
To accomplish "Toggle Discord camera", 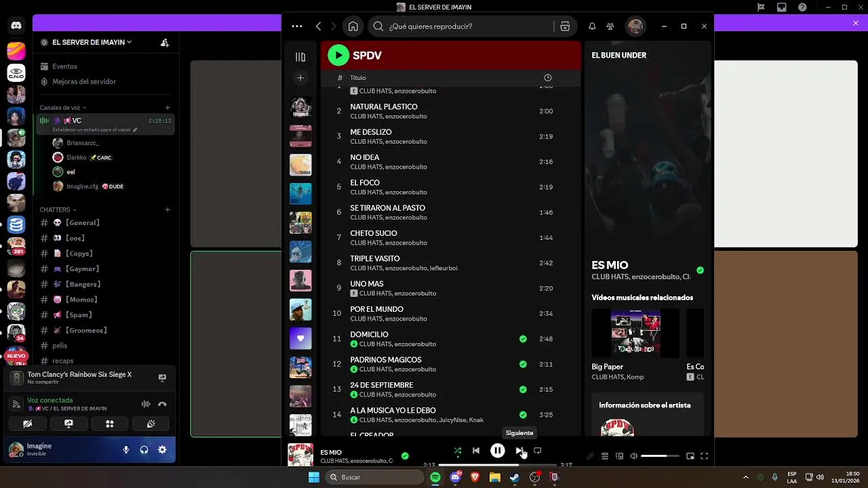I will (x=27, y=424).
